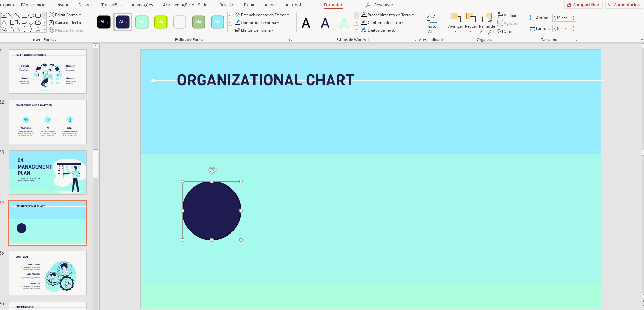Open Tamanho group dialog launcher
Image resolution: width=644 pixels, height=310 pixels.
(x=576, y=40)
